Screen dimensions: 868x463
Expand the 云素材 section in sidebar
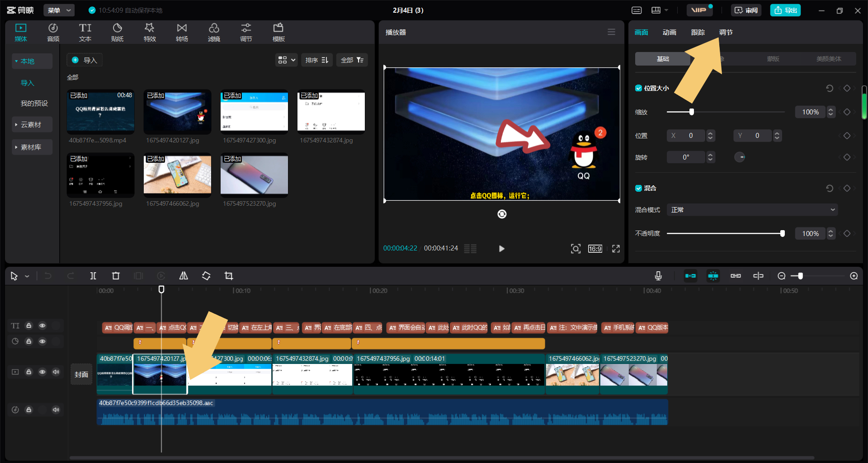(x=31, y=125)
